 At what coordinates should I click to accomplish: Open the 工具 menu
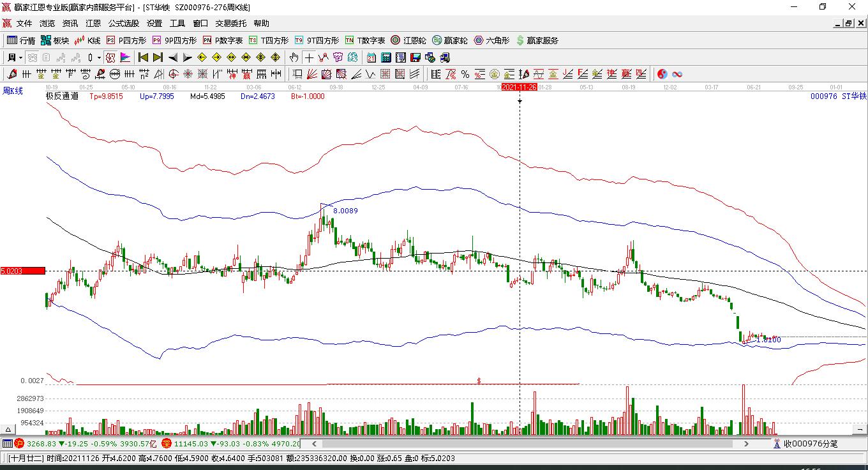(x=177, y=24)
